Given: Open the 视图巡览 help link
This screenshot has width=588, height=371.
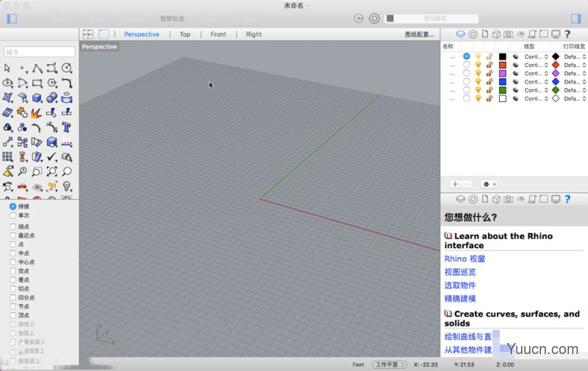Looking at the screenshot, I should click(460, 272).
